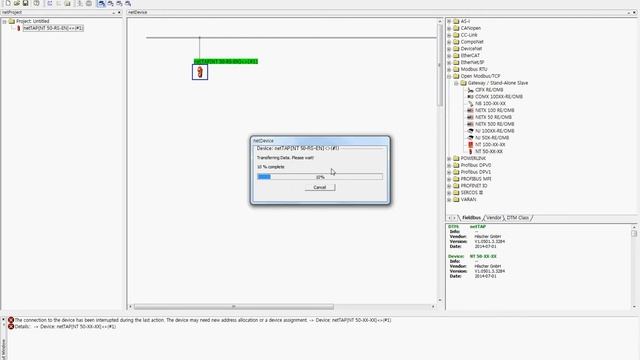The width and height of the screenshot is (640, 360).
Task: Click the netDevice canvas vertical scrollbar
Action: click(x=440, y=65)
